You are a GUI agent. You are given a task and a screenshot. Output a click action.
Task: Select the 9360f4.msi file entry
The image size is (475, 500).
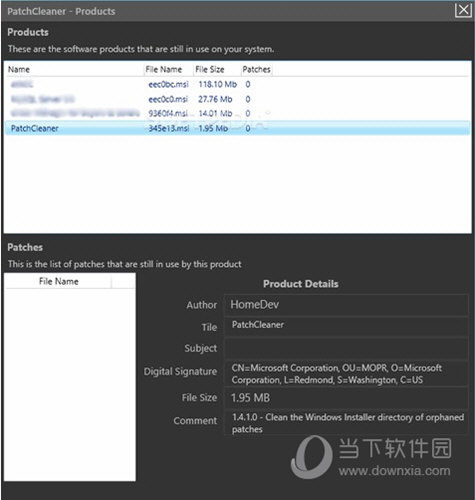click(168, 114)
